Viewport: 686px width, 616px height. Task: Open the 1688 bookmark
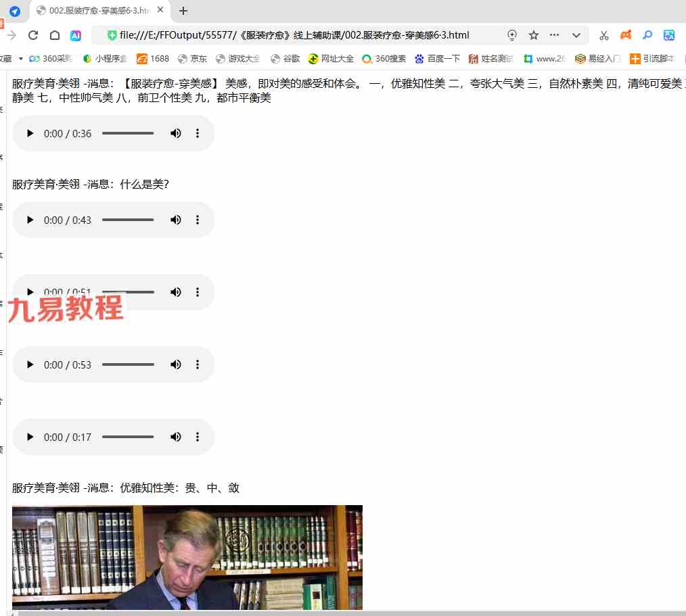pos(153,59)
